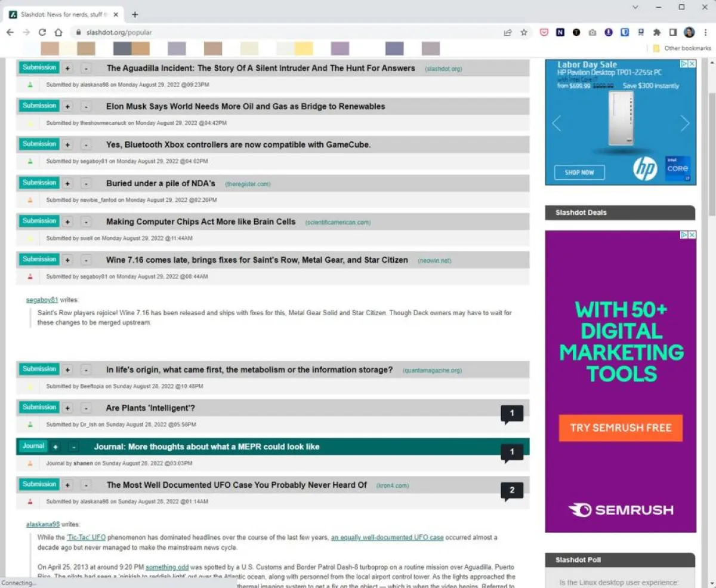This screenshot has width=716, height=588.
Task: Click the share page icon in address bar
Action: point(508,32)
